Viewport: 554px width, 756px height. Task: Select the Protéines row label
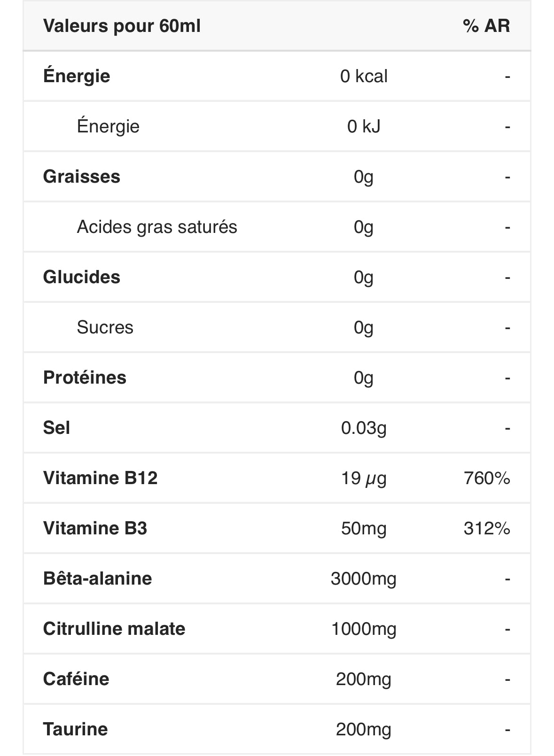(x=85, y=378)
